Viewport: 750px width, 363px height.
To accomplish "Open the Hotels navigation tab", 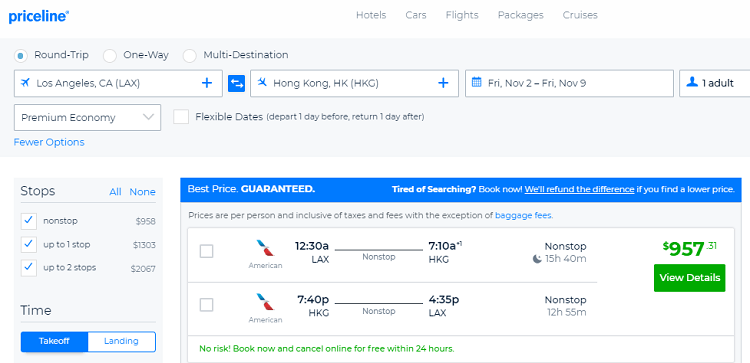I will (371, 15).
